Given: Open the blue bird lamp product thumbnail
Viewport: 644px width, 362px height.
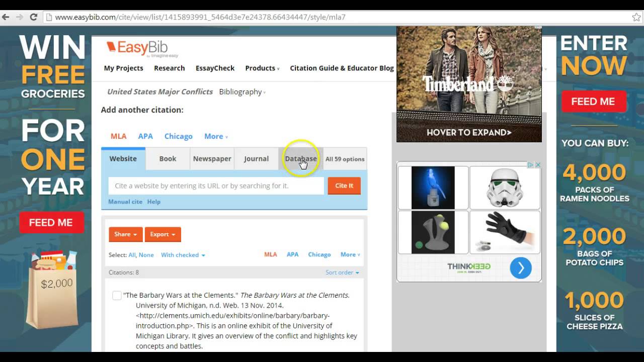Looking at the screenshot, I should (433, 188).
